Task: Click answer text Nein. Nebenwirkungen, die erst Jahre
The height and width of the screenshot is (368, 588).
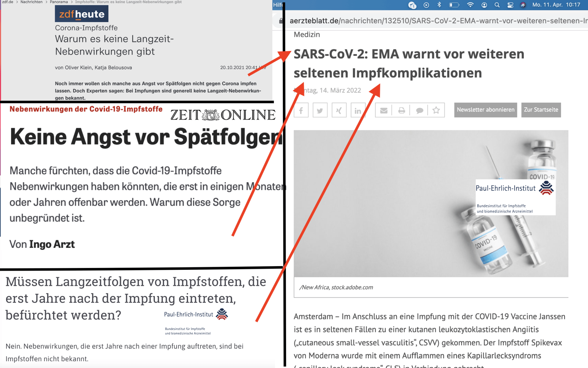Action: [x=124, y=352]
